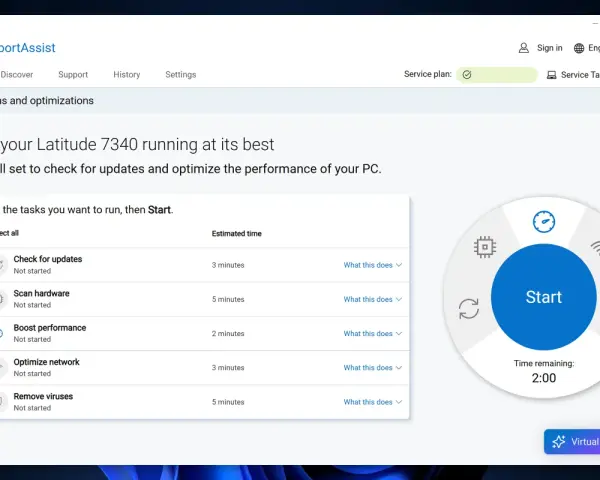The width and height of the screenshot is (600, 480).
Task: Click the Optimize network task name
Action: [x=46, y=362]
